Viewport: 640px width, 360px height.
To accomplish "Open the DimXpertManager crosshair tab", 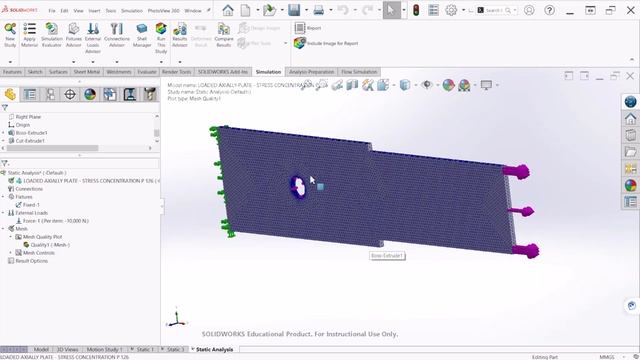I will click(x=70, y=94).
